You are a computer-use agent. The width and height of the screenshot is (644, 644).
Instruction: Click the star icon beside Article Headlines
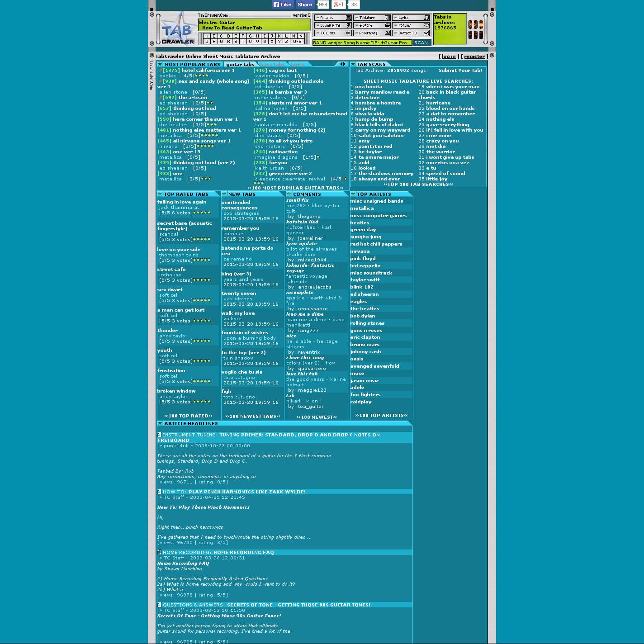160,424
